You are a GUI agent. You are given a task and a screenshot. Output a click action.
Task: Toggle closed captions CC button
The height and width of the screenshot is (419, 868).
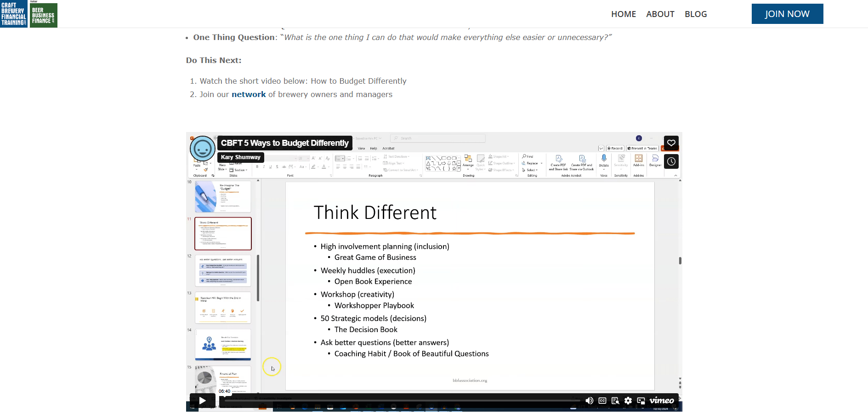click(x=602, y=401)
